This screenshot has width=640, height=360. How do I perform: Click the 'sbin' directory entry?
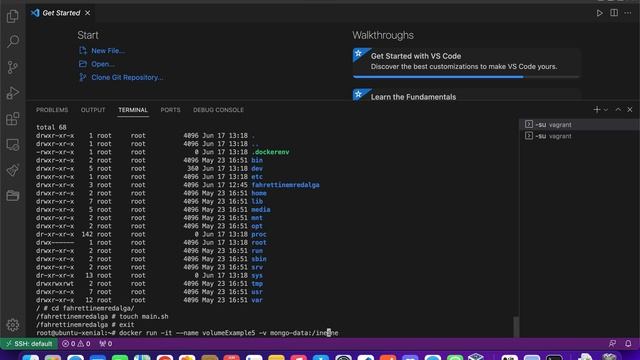pyautogui.click(x=259, y=259)
